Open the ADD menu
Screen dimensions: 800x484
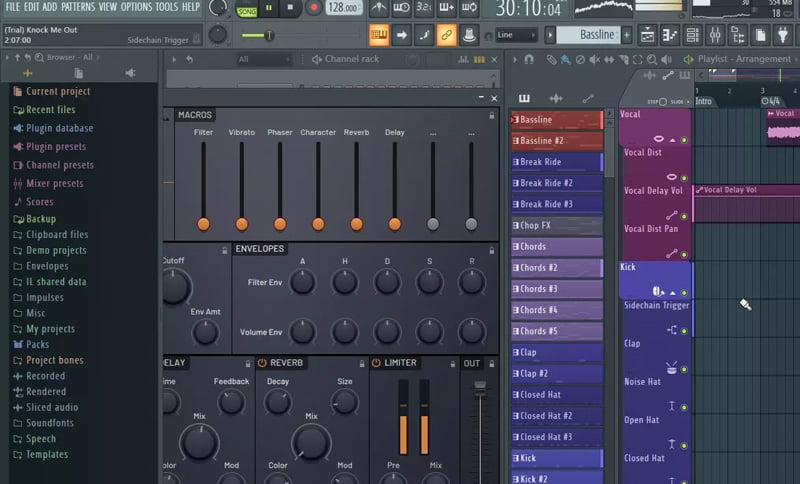click(x=49, y=7)
